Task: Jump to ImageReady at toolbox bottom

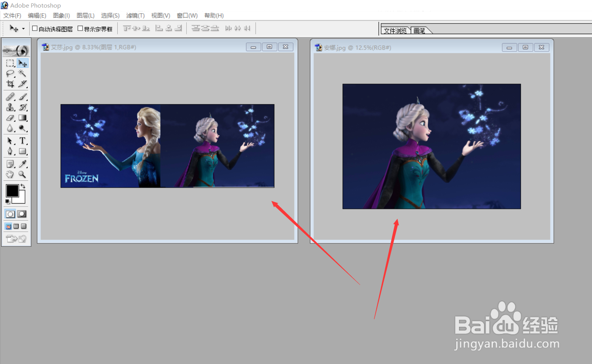Action: click(x=16, y=238)
